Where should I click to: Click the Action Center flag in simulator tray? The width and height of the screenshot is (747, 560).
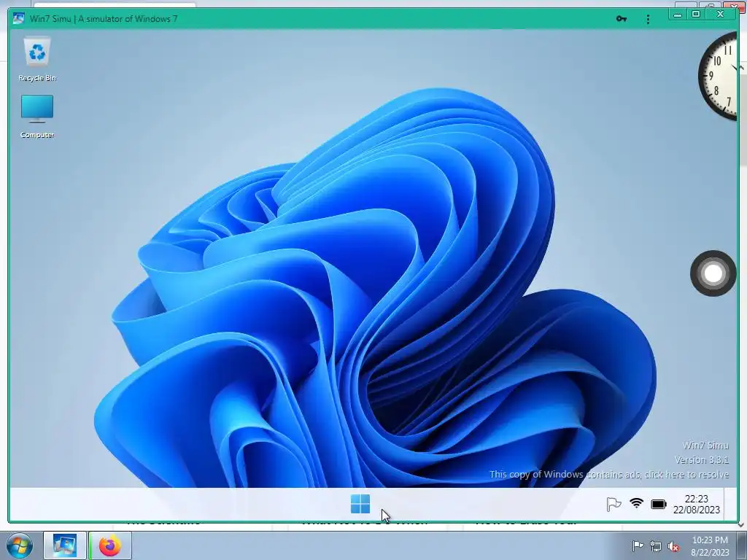[614, 504]
